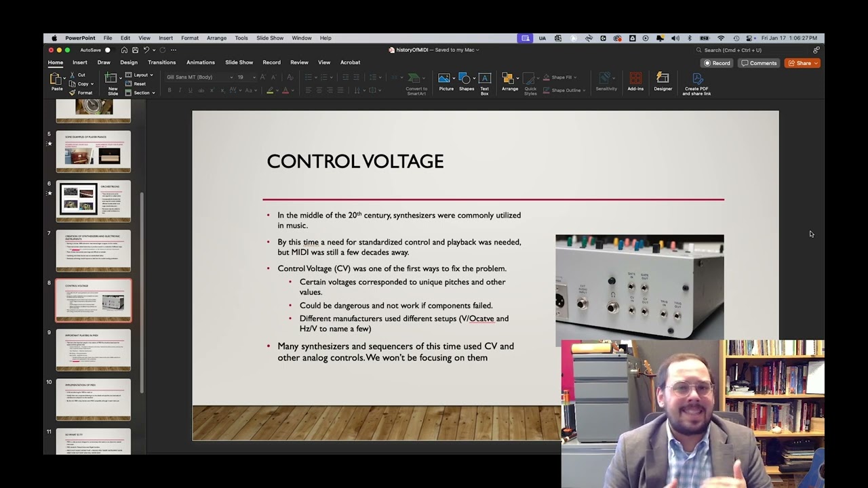868x488 pixels.
Task: Click the Undo arrow icon
Action: [146, 50]
